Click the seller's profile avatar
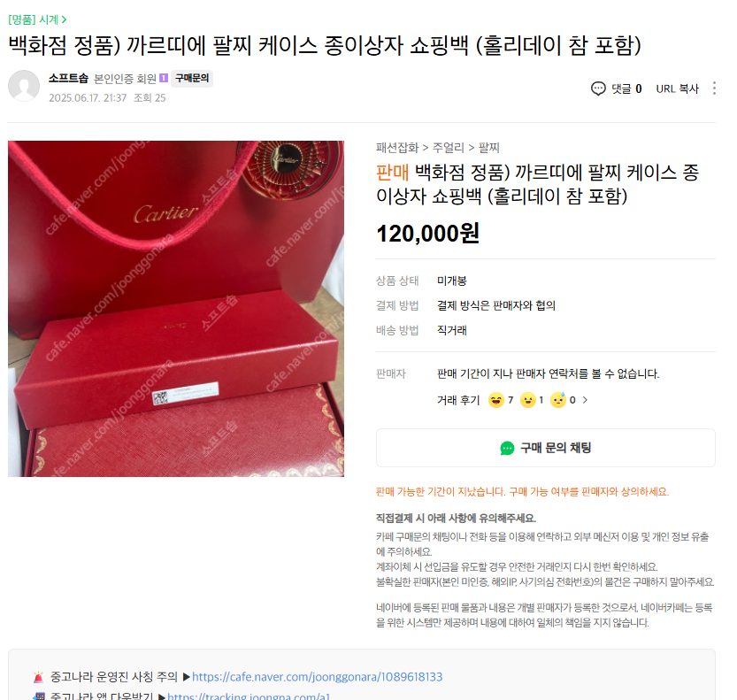This screenshot has height=700, width=737. click(24, 86)
